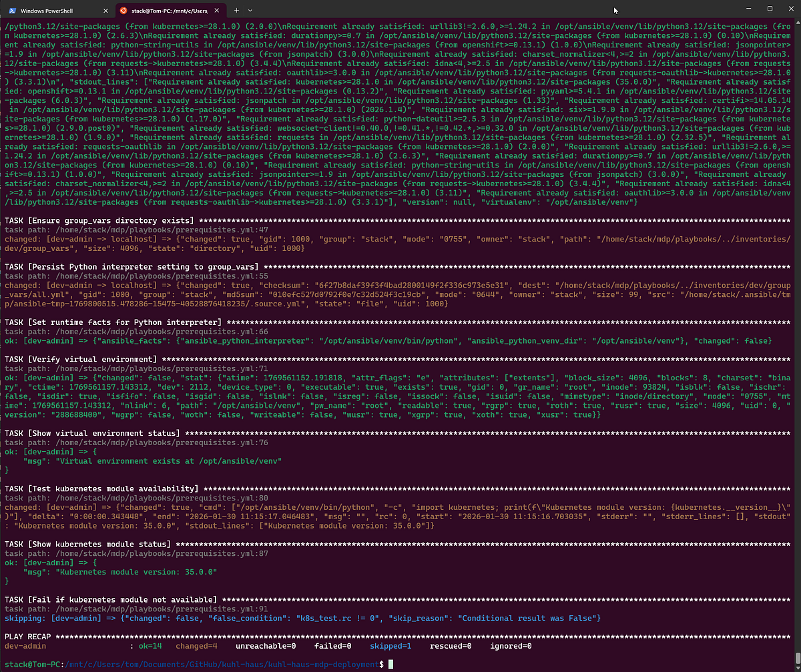Screen dimensions: 801x672
Task: Switch to the Windows PowerShell tab
Action: (x=53, y=11)
